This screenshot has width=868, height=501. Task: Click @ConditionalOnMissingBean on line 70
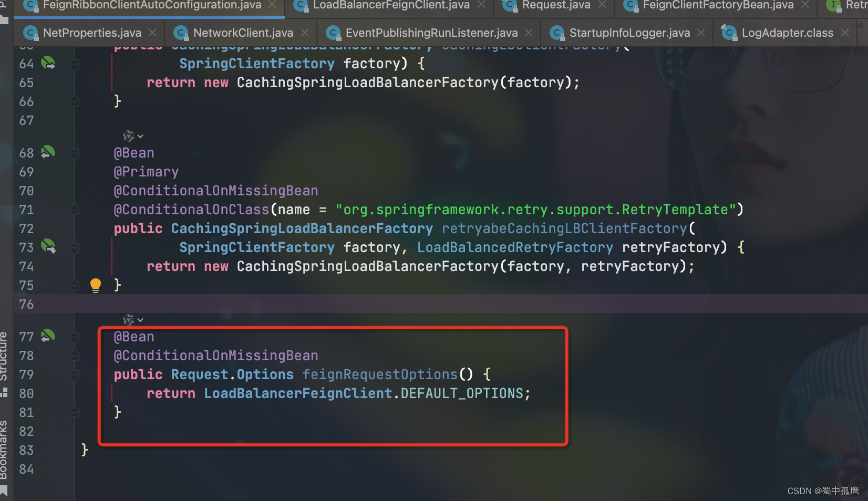[x=216, y=191]
